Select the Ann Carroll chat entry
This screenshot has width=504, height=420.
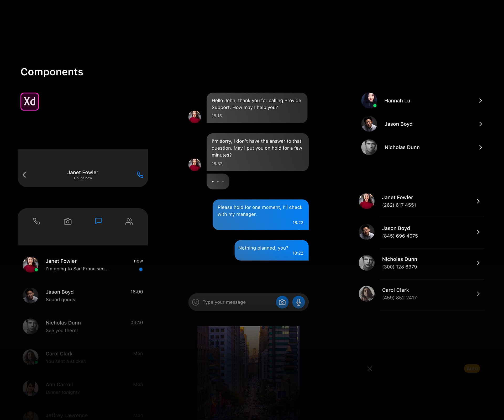click(x=79, y=388)
